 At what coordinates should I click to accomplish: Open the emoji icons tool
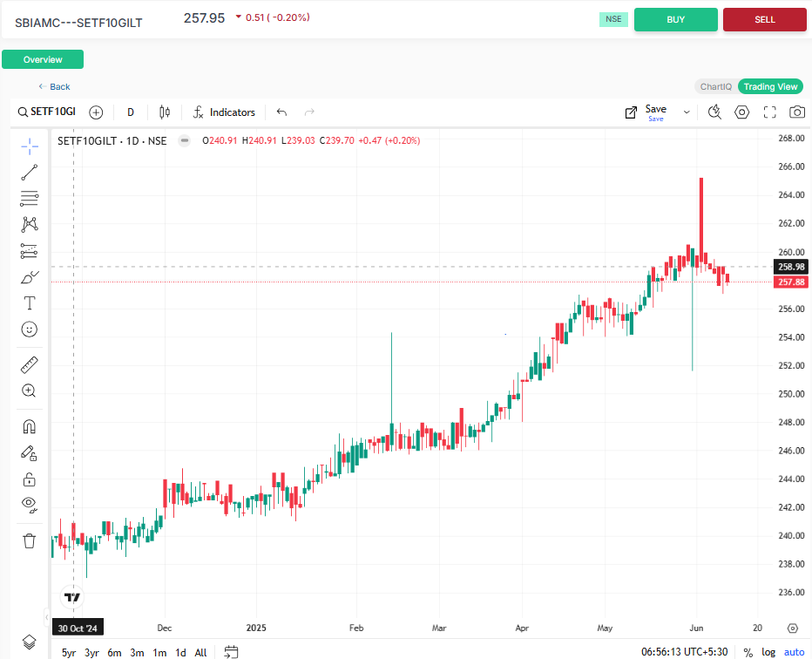(30, 329)
